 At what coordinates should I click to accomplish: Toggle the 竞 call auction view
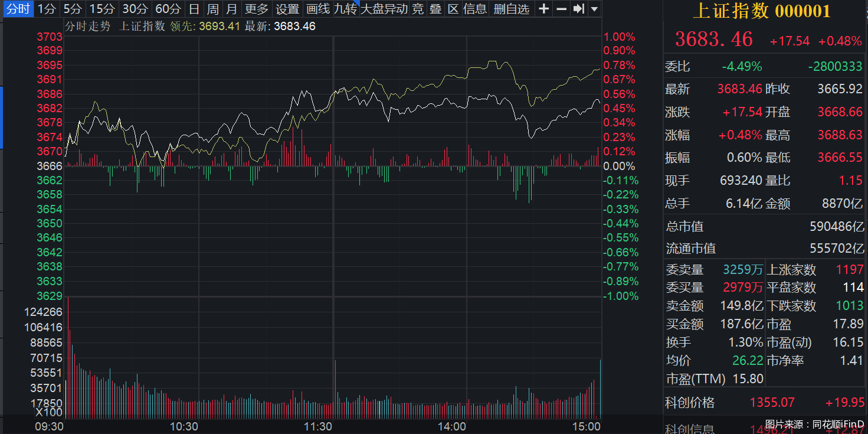(417, 9)
